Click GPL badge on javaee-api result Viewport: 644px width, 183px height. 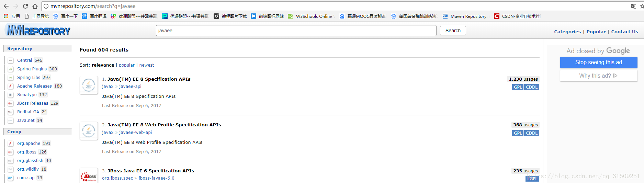518,87
